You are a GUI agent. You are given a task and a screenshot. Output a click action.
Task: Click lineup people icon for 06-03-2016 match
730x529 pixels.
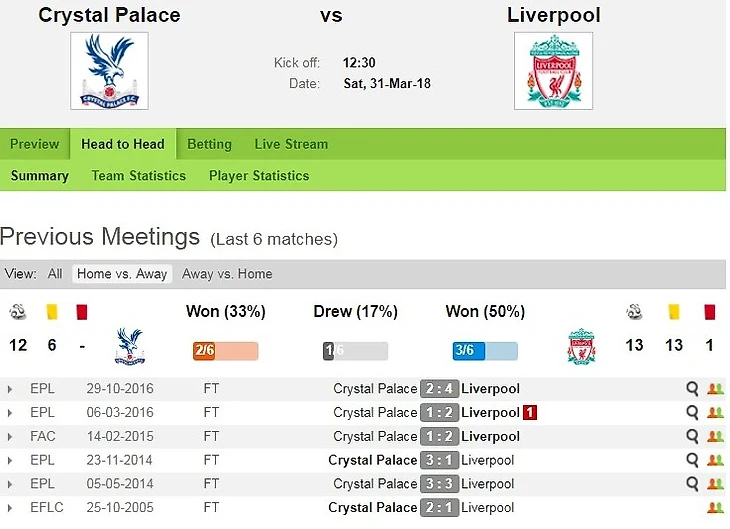714,413
